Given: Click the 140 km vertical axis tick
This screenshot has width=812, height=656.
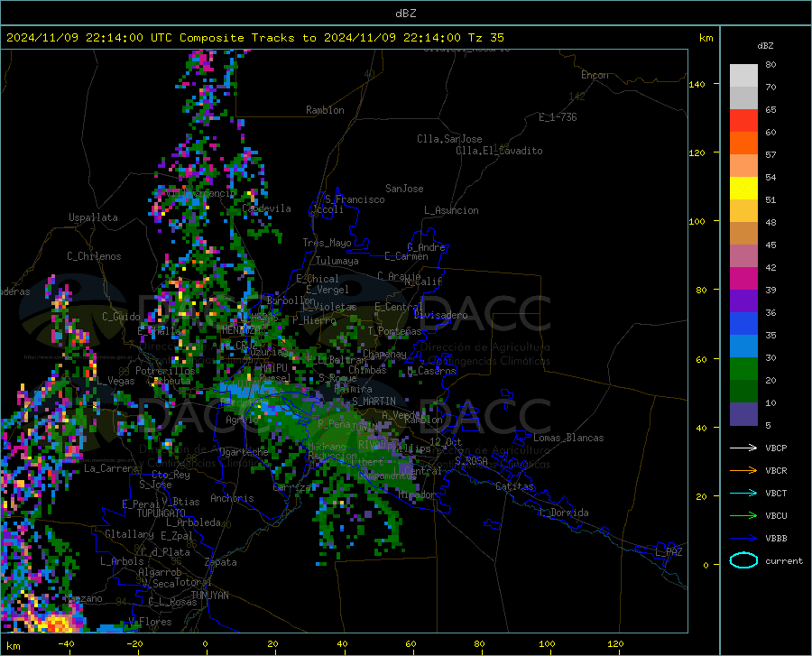Looking at the screenshot, I should coord(697,84).
